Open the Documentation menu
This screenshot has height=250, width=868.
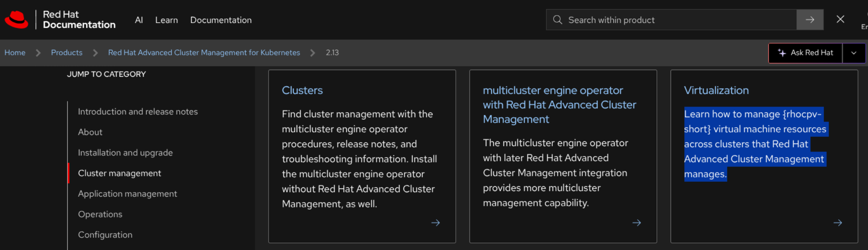[x=221, y=20]
